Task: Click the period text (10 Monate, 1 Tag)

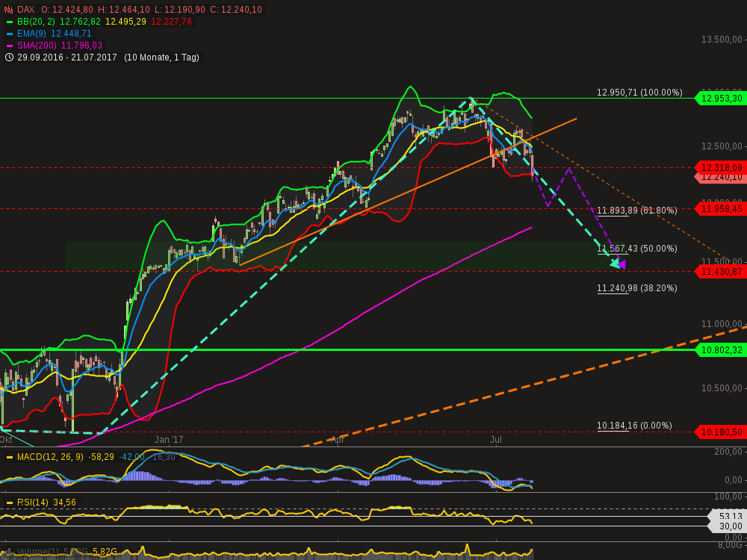Action: point(161,57)
